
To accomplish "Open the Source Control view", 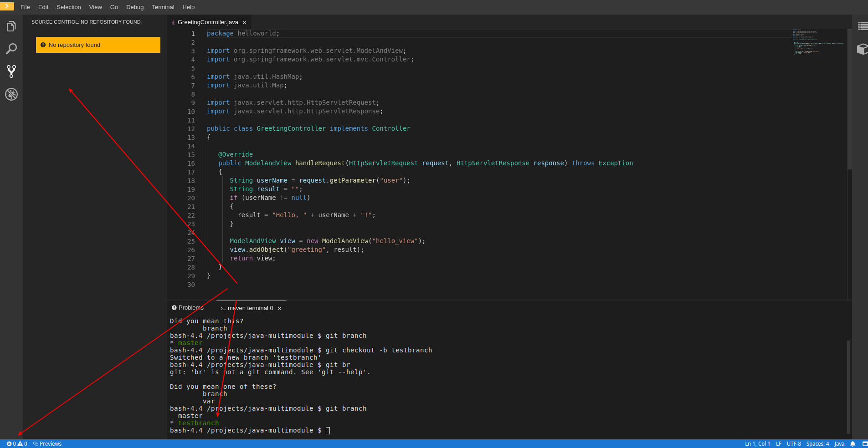I will [x=11, y=71].
